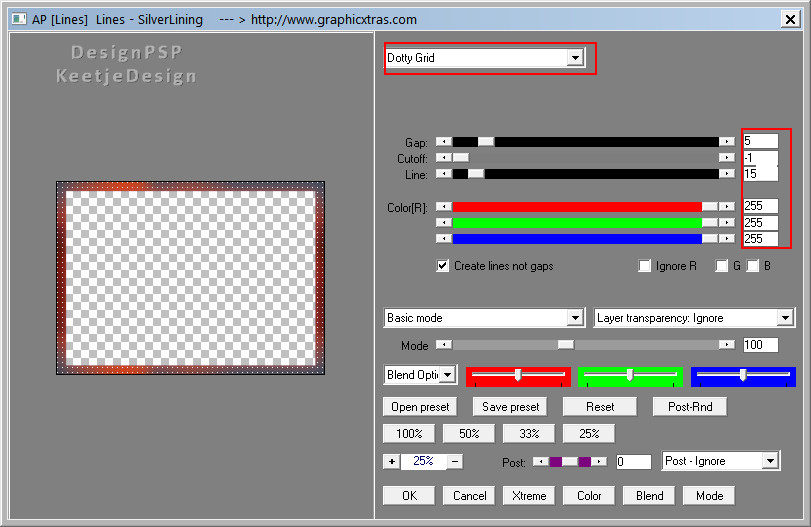Image resolution: width=811 pixels, height=527 pixels.
Task: Open the Post - Ignore dropdown
Action: point(769,461)
